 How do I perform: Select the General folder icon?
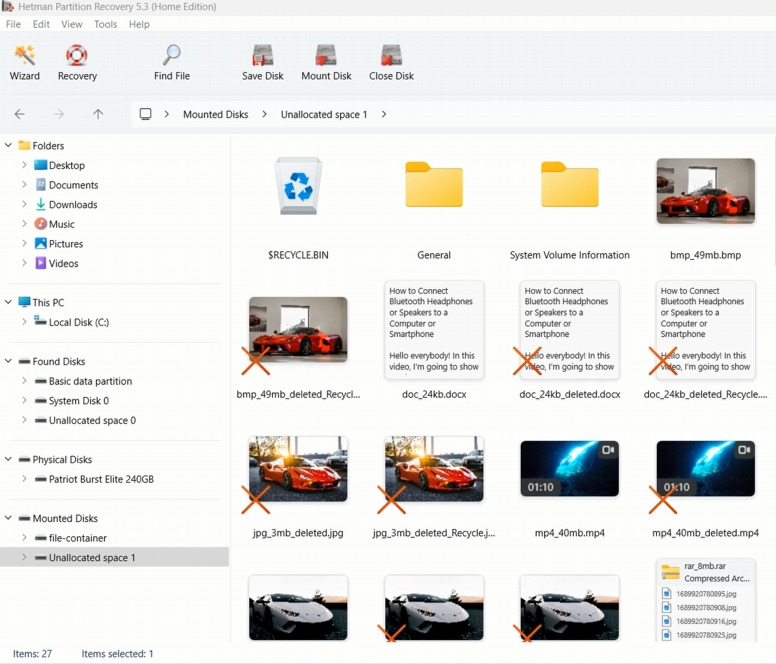[x=434, y=185]
